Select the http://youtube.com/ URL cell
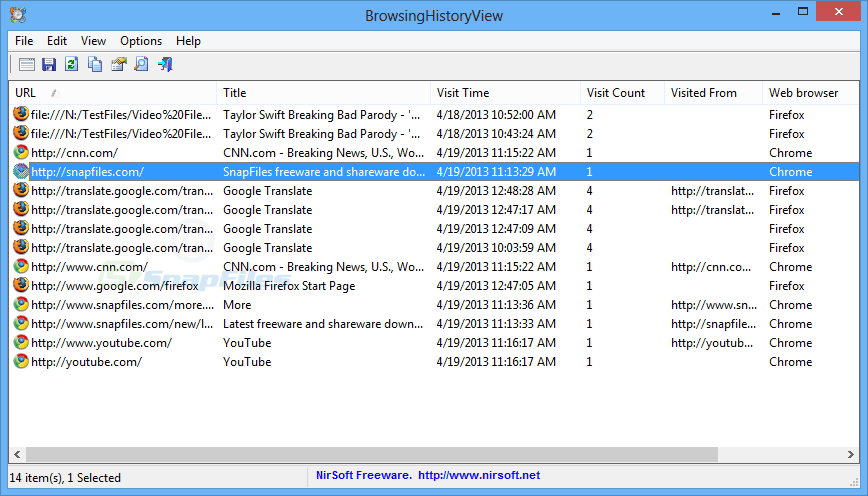The image size is (868, 496). (x=86, y=361)
